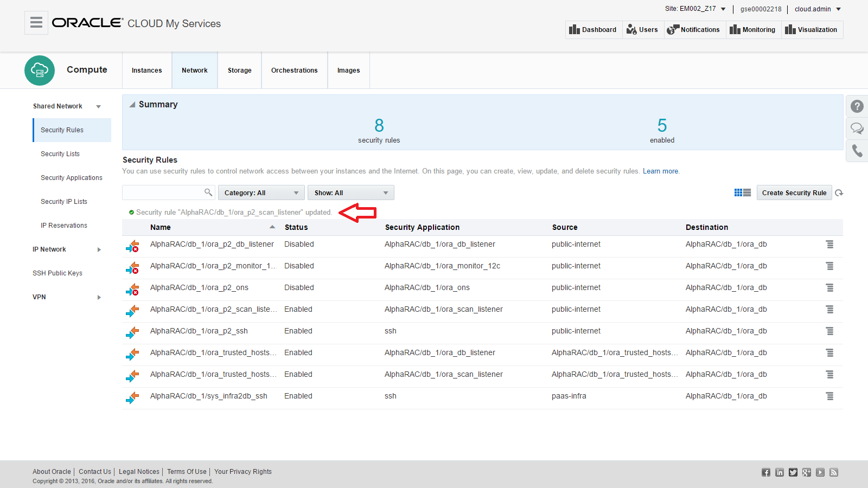The image size is (868, 488).
Task: Select Security Applications in sidebar
Action: tap(72, 178)
